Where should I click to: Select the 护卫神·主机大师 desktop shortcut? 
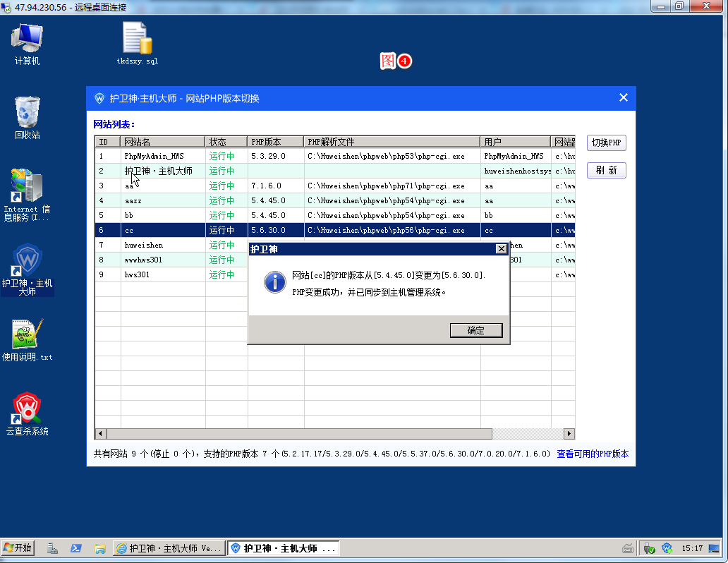(x=27, y=270)
